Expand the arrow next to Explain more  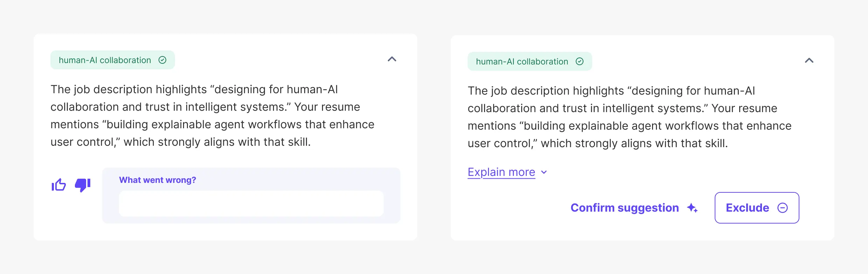[x=544, y=172]
